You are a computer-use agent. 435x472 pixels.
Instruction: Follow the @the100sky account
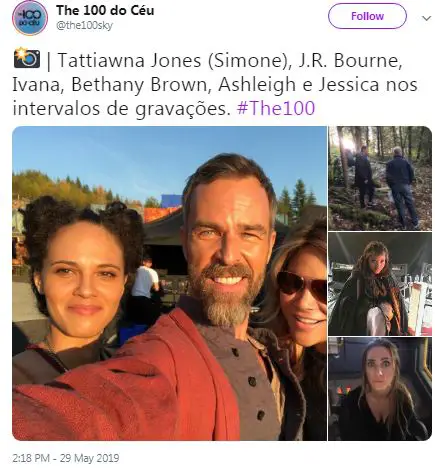pyautogui.click(x=367, y=16)
